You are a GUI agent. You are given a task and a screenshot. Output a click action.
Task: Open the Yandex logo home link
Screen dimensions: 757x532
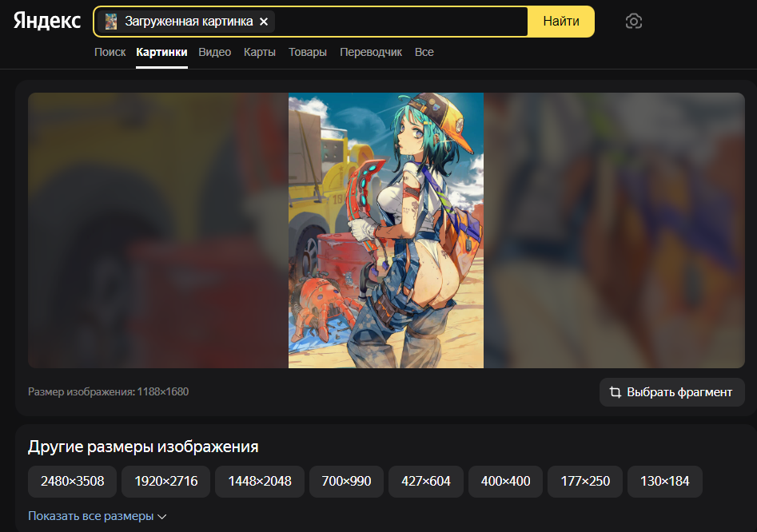[x=47, y=22]
